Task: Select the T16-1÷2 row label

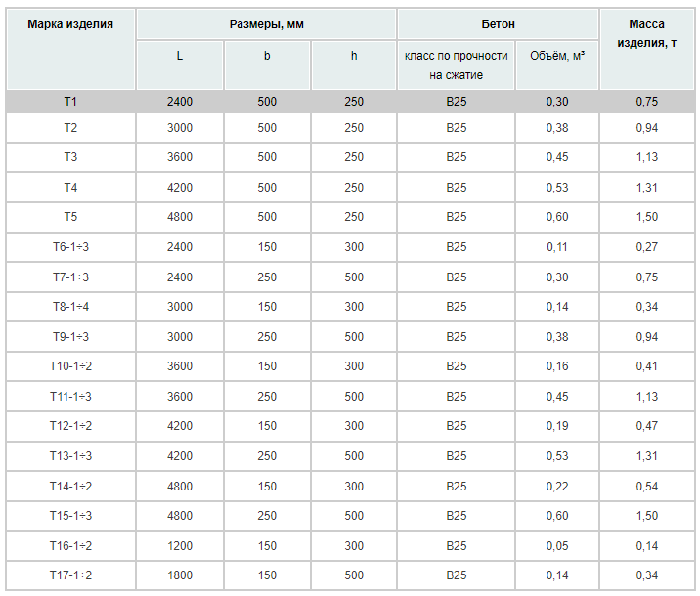Action: click(70, 545)
